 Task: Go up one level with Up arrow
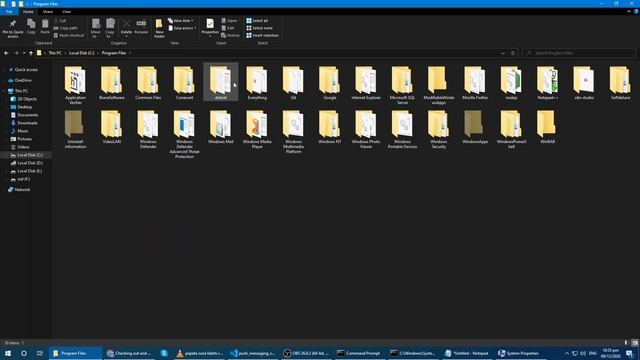point(31,53)
